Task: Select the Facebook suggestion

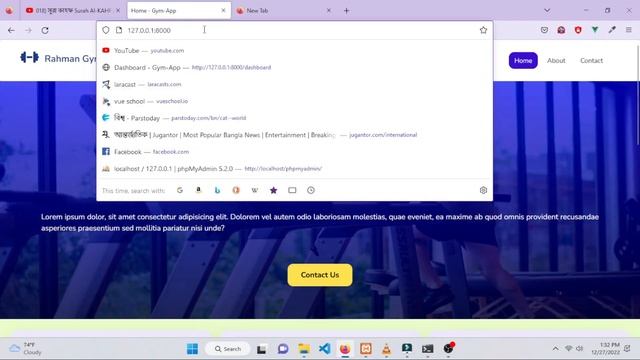Action: 294,152
